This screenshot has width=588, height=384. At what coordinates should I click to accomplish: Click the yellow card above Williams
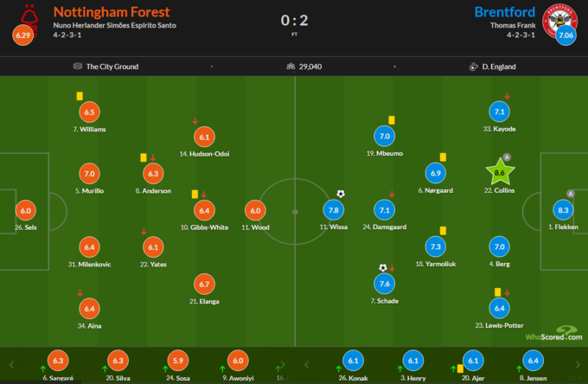79,97
